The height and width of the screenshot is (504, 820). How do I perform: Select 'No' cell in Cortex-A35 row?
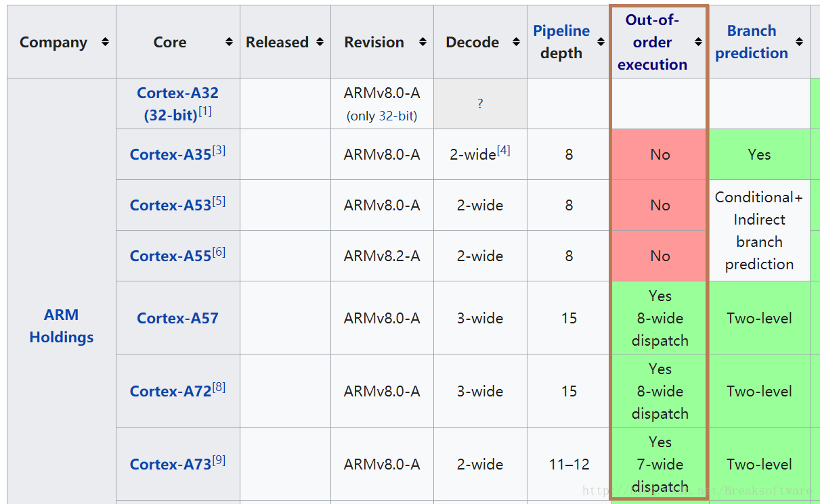[660, 154]
